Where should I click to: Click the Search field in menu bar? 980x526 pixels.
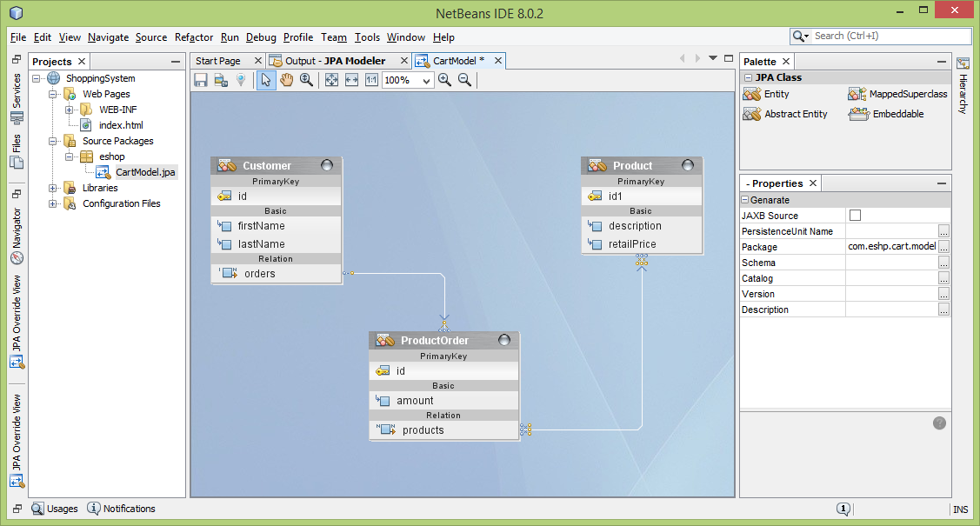[x=889, y=36]
